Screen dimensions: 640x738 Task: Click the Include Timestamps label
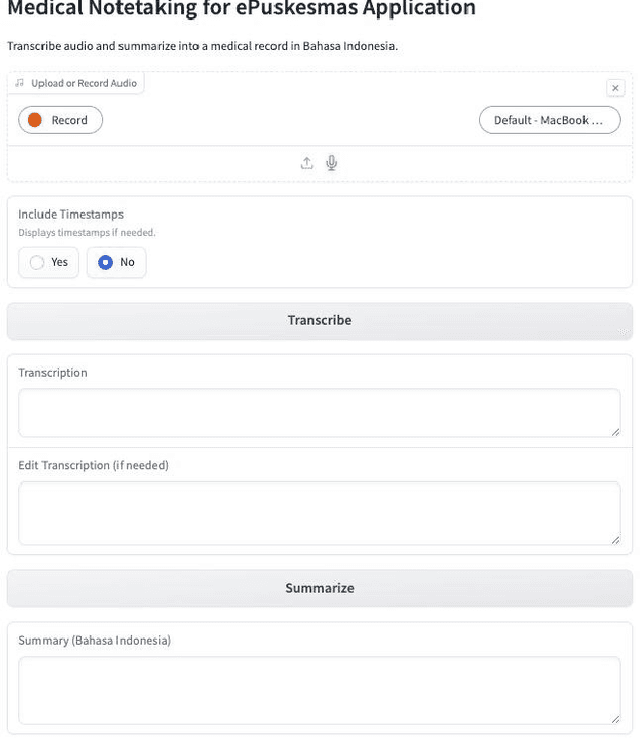pyautogui.click(x=71, y=214)
